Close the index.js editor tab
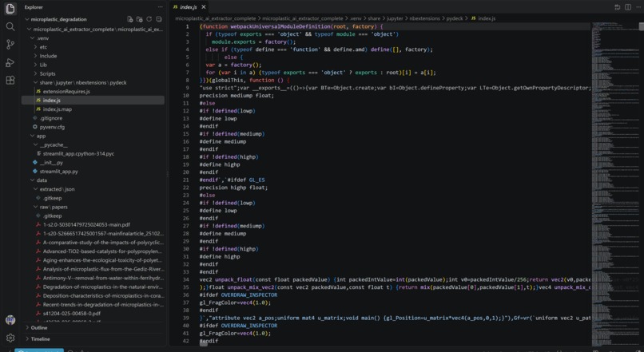The height and width of the screenshot is (352, 644). click(x=203, y=7)
